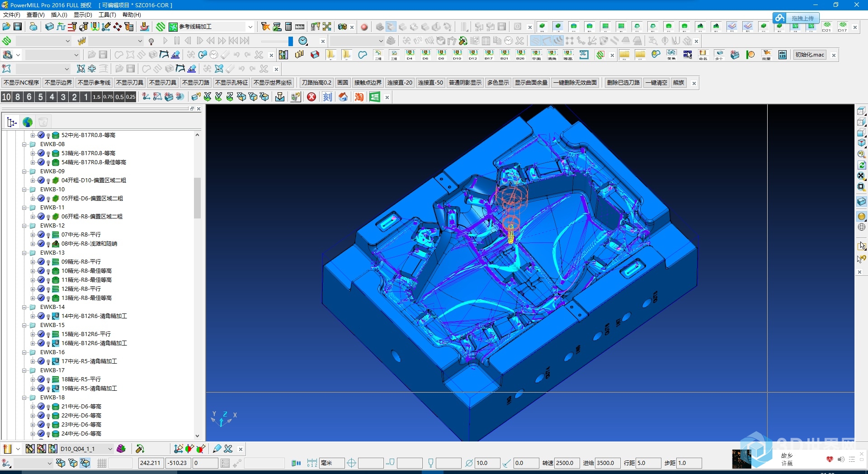
Task: Open the D10_Q04_1_1 tool dropdown
Action: point(110,449)
